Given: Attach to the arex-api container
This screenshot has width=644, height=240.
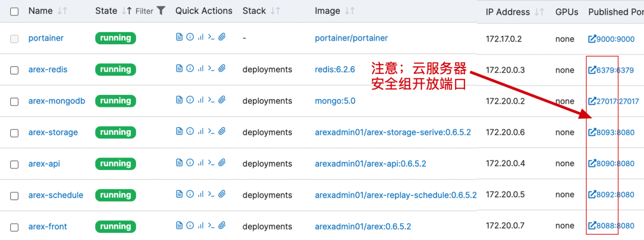Looking at the screenshot, I should [x=222, y=164].
